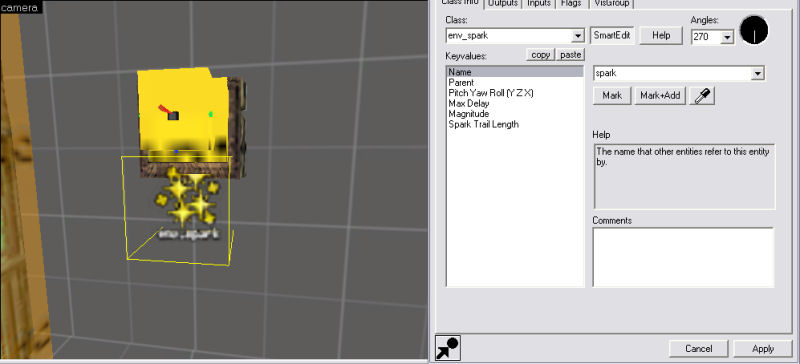
Task: Select the Max Delay keyvalue row
Action: point(515,104)
